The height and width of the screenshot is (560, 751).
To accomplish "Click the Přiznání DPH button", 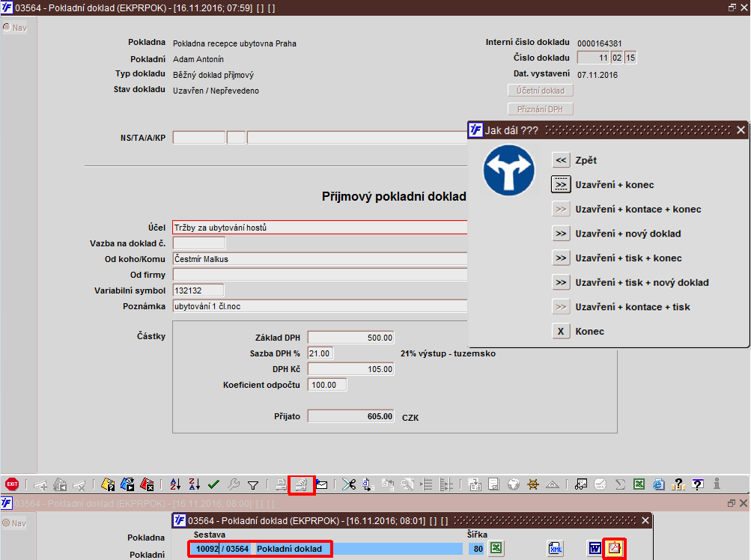I will [x=541, y=109].
